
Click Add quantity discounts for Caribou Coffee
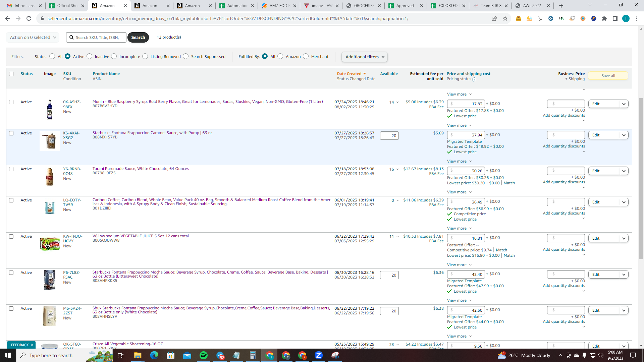click(x=564, y=213)
